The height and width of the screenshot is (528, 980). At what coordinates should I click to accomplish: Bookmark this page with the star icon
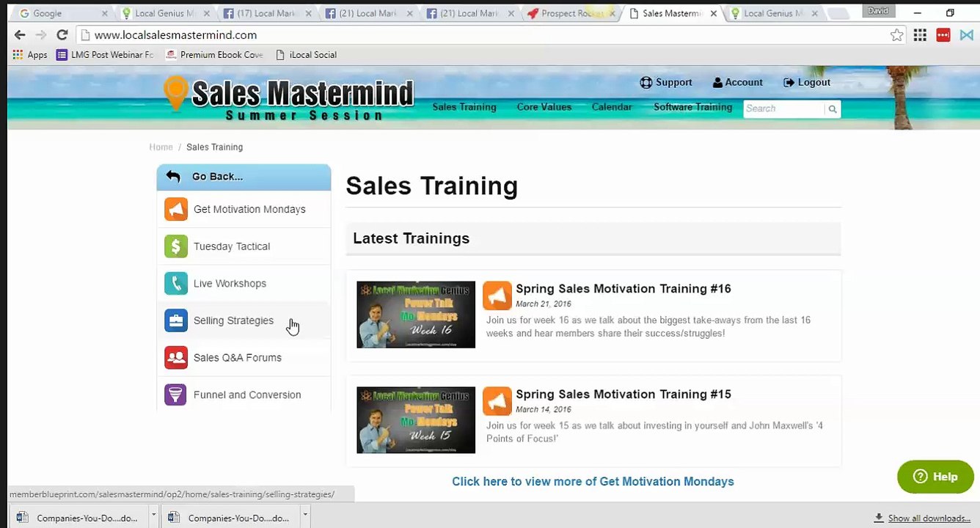click(x=896, y=35)
